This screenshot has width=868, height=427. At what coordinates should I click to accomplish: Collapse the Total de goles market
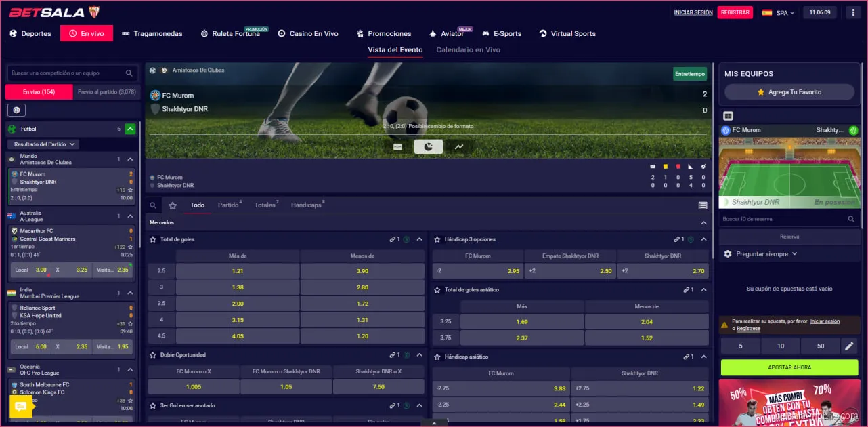point(419,239)
